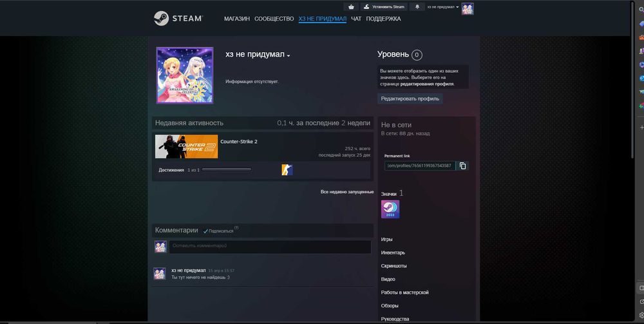Screen dimensions: 644x324
Task: Click the 252 ч. всего playtime text
Action: [357, 149]
